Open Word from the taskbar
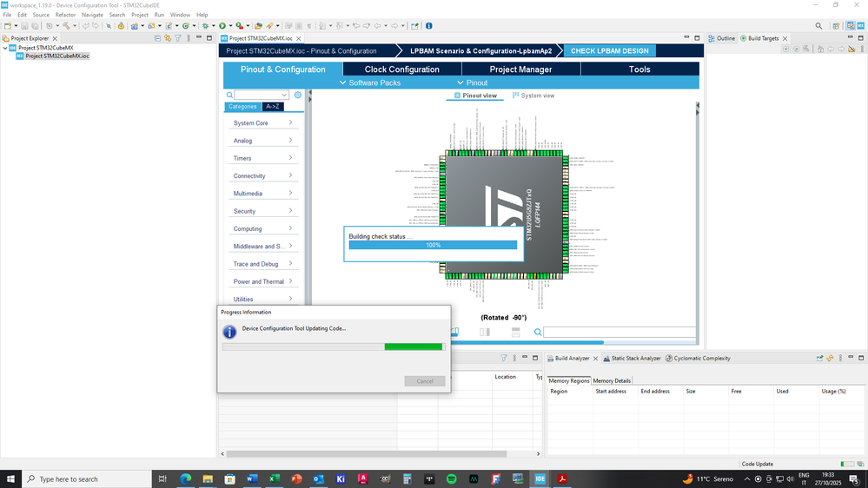The image size is (868, 488). pos(252,479)
